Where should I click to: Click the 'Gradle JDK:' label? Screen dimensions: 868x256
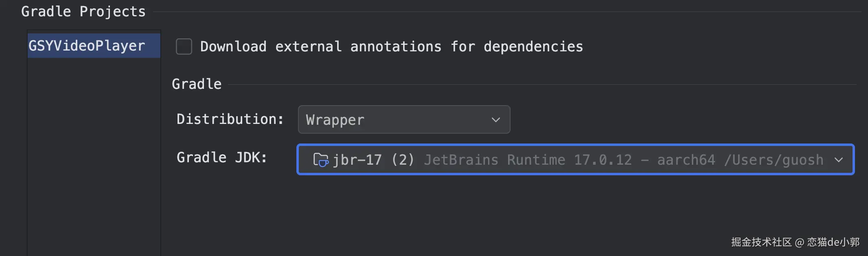coord(222,157)
